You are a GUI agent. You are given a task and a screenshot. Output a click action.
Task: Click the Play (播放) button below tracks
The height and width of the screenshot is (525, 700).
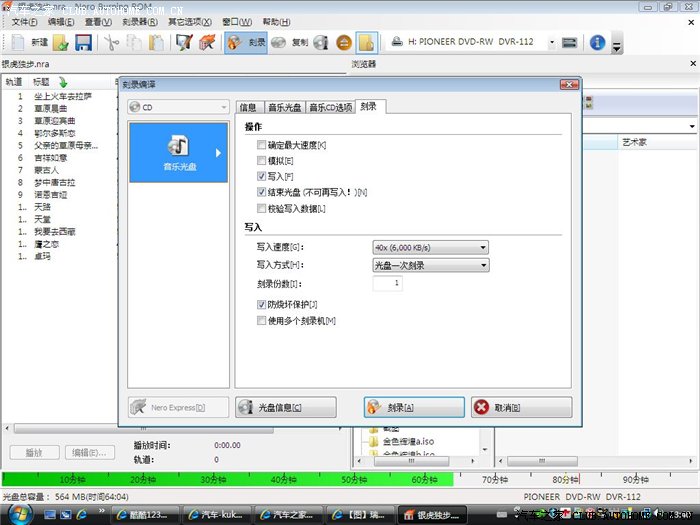34,452
